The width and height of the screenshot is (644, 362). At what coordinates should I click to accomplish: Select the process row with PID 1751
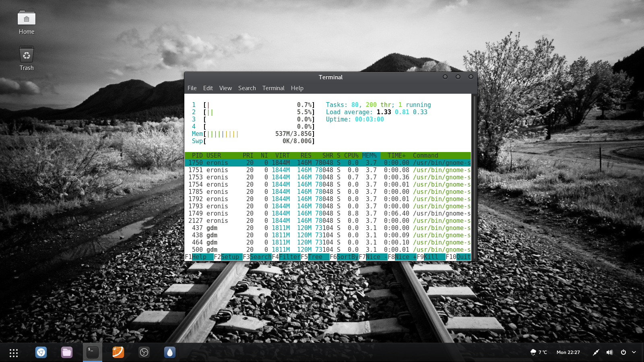[x=328, y=170]
